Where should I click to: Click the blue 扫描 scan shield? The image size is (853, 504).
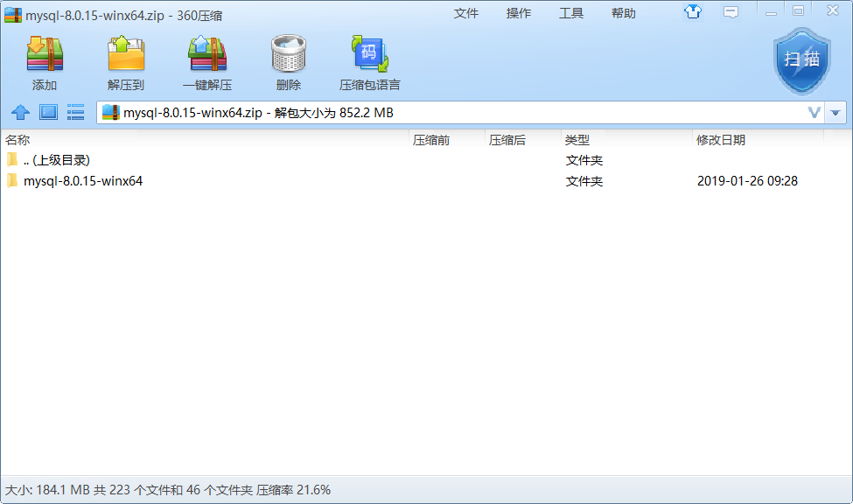(802, 61)
